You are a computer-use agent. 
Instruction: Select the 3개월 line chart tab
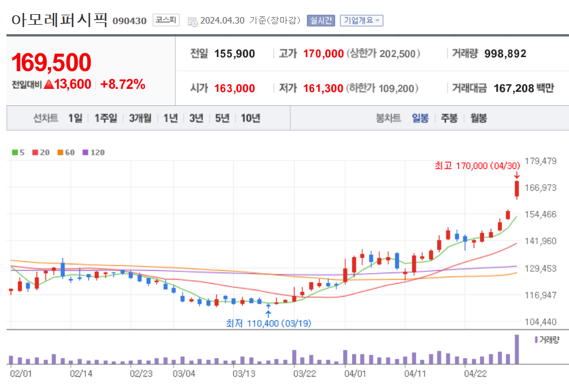(140, 118)
